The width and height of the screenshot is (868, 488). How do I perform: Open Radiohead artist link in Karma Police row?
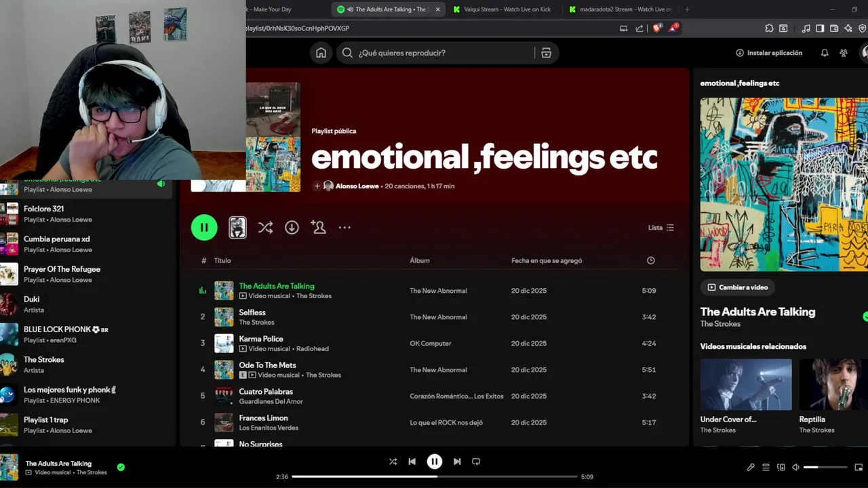tap(313, 348)
